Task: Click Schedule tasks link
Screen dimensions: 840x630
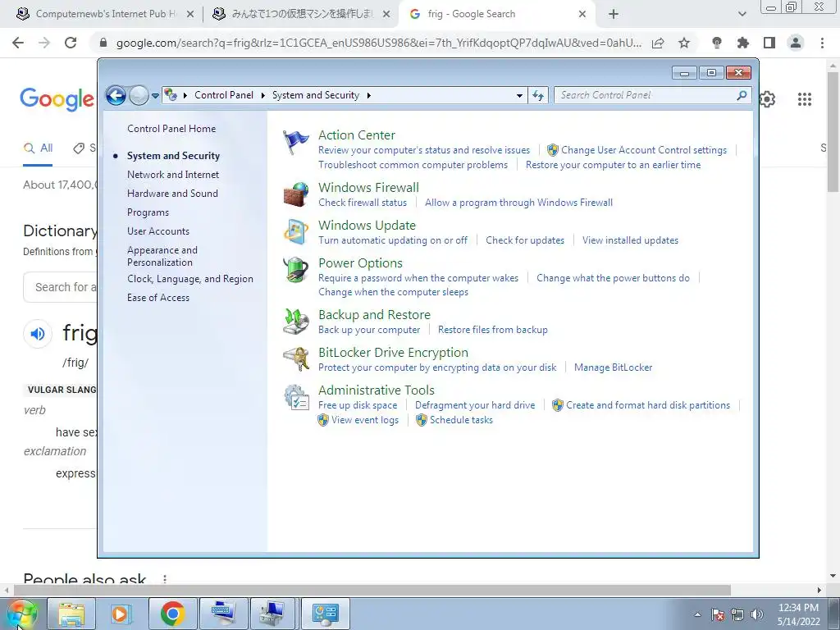Action: point(461,420)
